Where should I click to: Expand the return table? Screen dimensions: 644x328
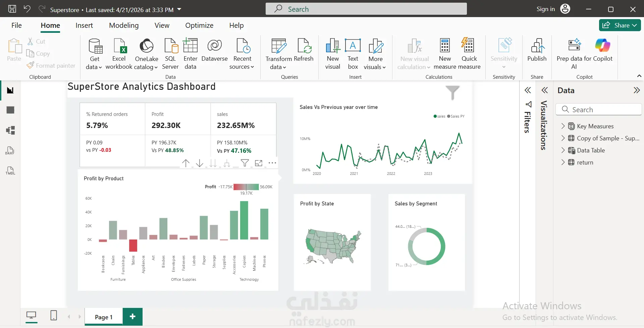(x=563, y=162)
